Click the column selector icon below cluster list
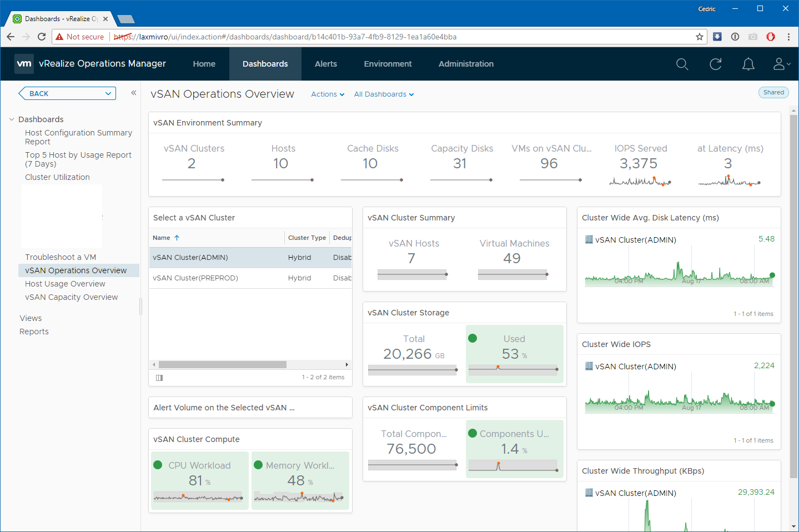The width and height of the screenshot is (799, 532). 159,378
